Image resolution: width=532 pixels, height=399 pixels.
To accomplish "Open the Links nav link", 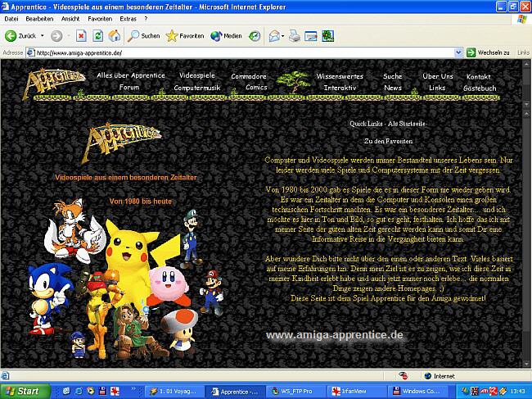I will pyautogui.click(x=437, y=88).
